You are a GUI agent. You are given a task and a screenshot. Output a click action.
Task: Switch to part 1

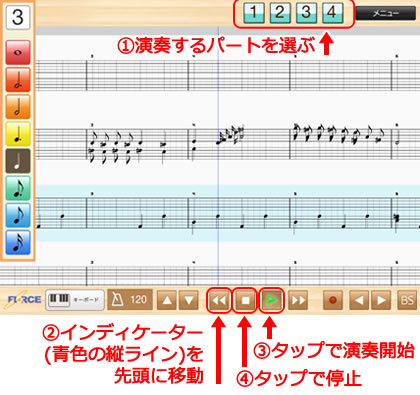click(x=254, y=13)
